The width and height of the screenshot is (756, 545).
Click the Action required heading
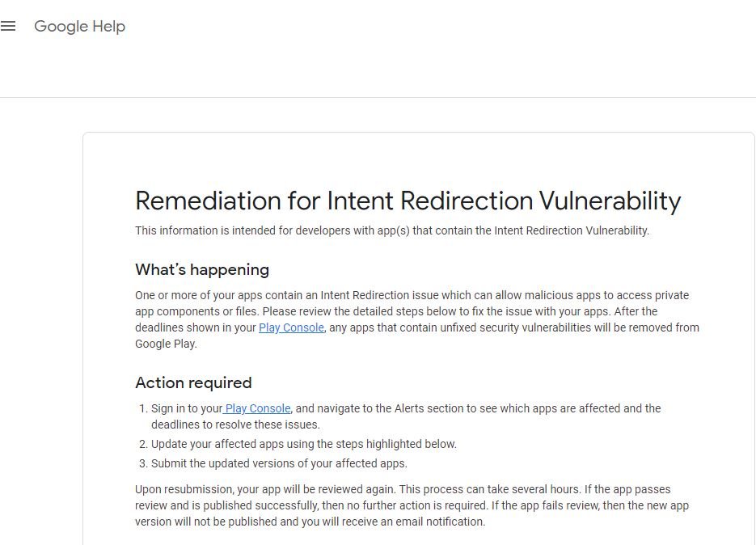tap(193, 382)
